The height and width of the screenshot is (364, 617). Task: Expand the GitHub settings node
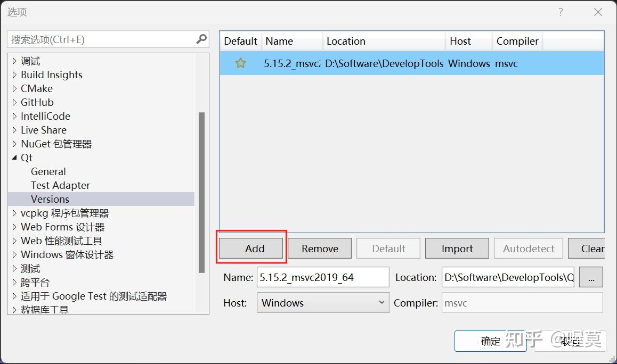14,102
